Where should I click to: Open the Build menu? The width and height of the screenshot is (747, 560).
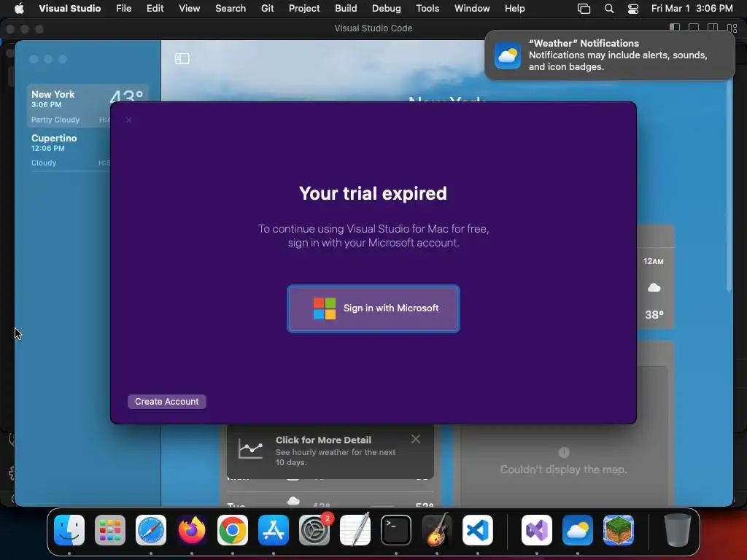pyautogui.click(x=346, y=8)
